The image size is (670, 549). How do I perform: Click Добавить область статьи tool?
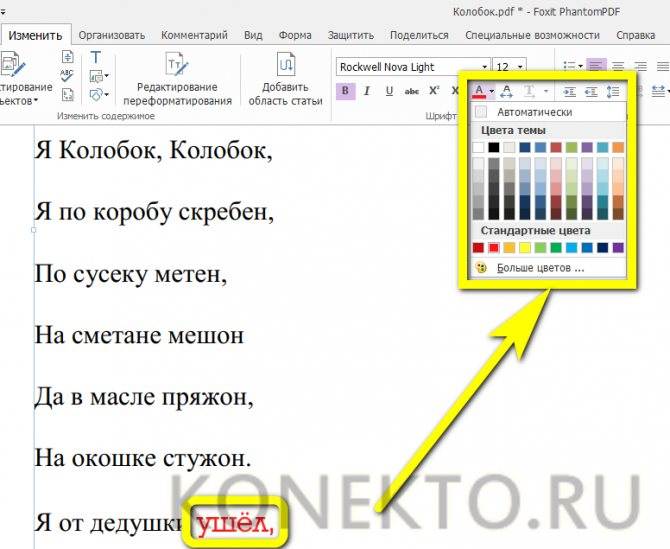click(285, 78)
